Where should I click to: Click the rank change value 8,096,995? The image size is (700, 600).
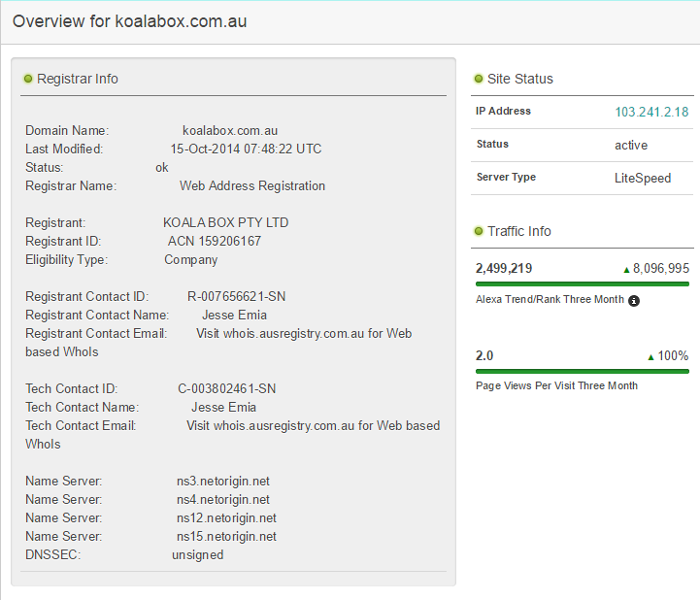click(661, 269)
